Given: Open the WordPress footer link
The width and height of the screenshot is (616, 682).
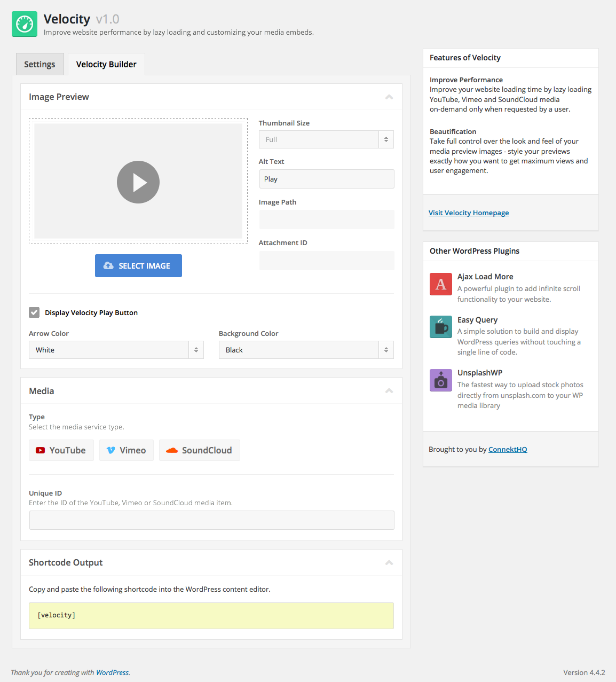Looking at the screenshot, I should pos(112,672).
